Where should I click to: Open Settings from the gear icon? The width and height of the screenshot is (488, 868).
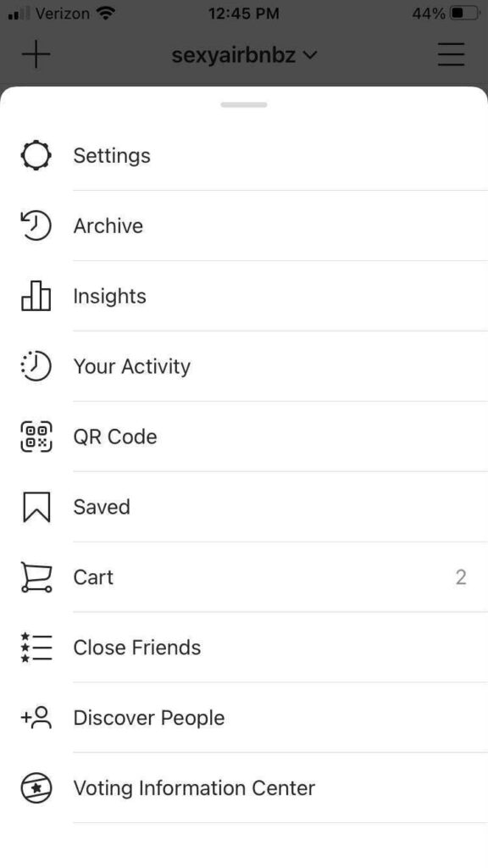pyautogui.click(x=36, y=155)
